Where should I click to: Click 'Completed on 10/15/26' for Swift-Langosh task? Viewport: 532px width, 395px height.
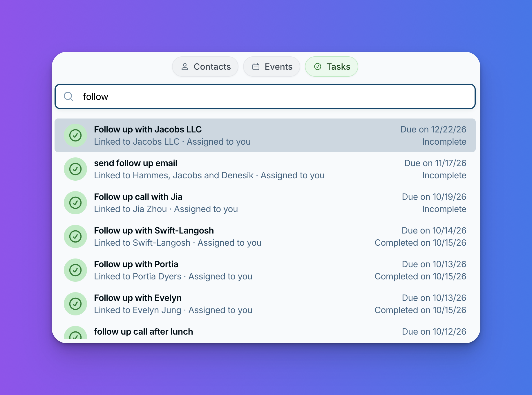point(421,243)
